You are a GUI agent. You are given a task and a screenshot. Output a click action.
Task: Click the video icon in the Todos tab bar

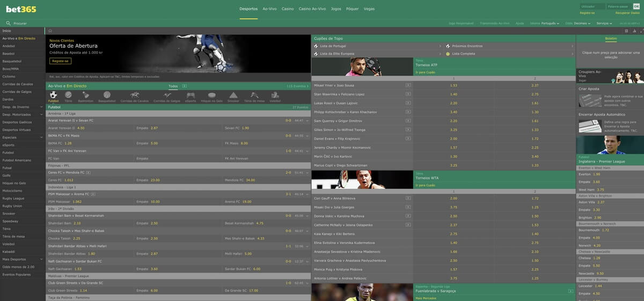point(184,86)
